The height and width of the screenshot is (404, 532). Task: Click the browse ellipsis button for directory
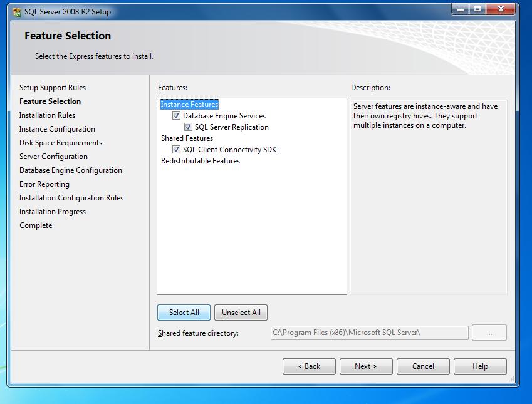[x=489, y=333]
